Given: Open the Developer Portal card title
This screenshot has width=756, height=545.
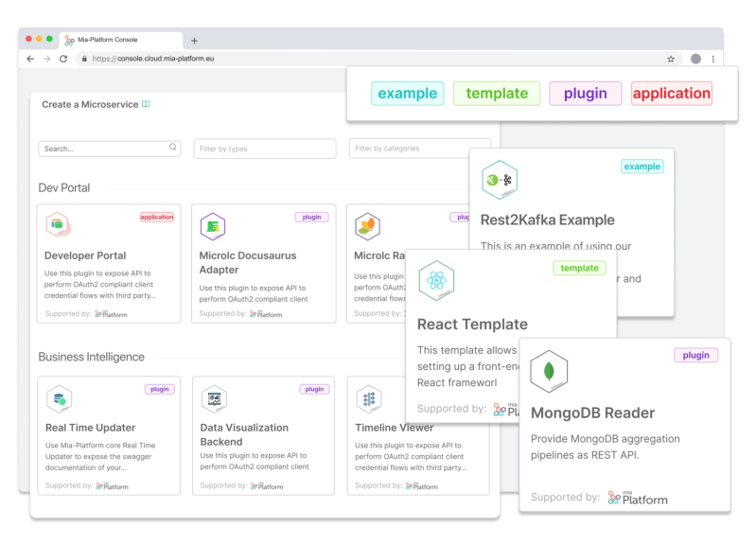Looking at the screenshot, I should point(85,255).
